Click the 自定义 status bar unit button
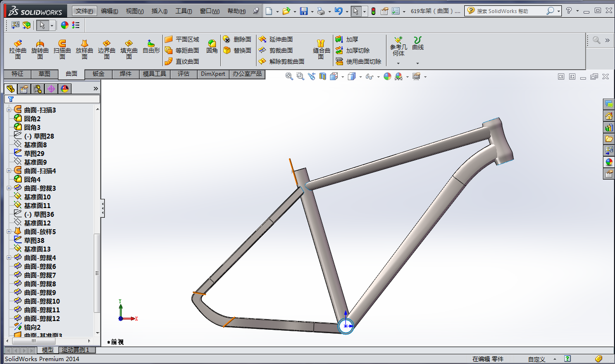 [536, 359]
